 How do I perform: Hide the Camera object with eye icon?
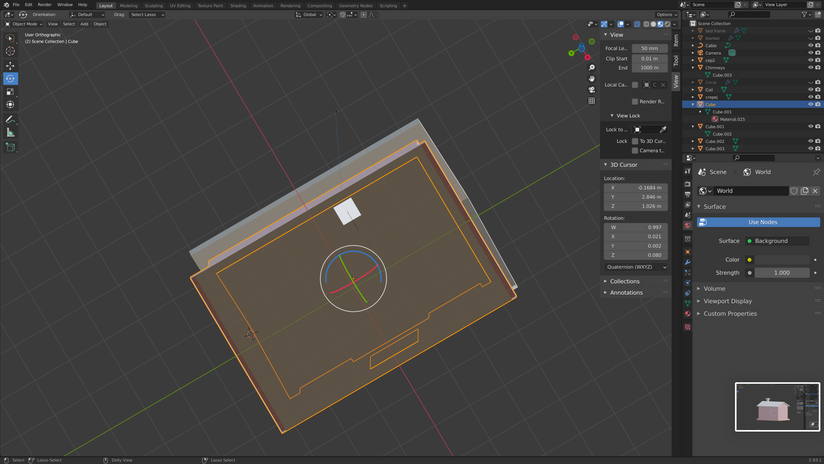(x=810, y=53)
